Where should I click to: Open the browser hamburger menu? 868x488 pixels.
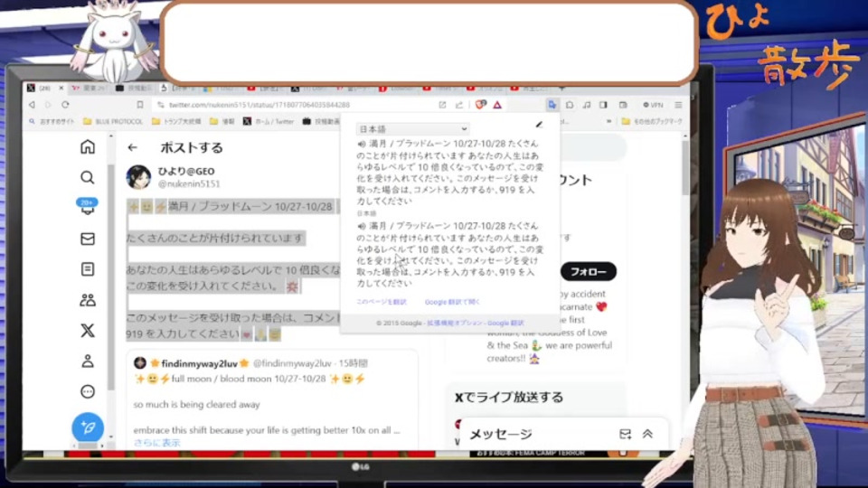pyautogui.click(x=678, y=105)
